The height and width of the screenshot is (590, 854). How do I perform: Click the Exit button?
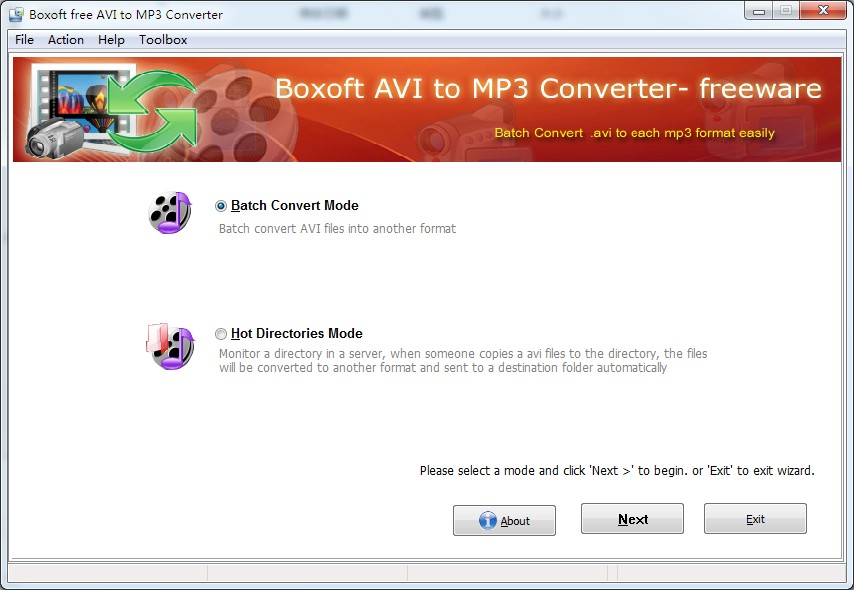(755, 519)
